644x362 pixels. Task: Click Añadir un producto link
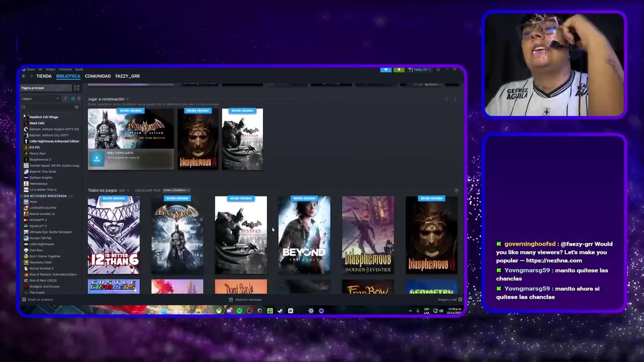tap(38, 300)
